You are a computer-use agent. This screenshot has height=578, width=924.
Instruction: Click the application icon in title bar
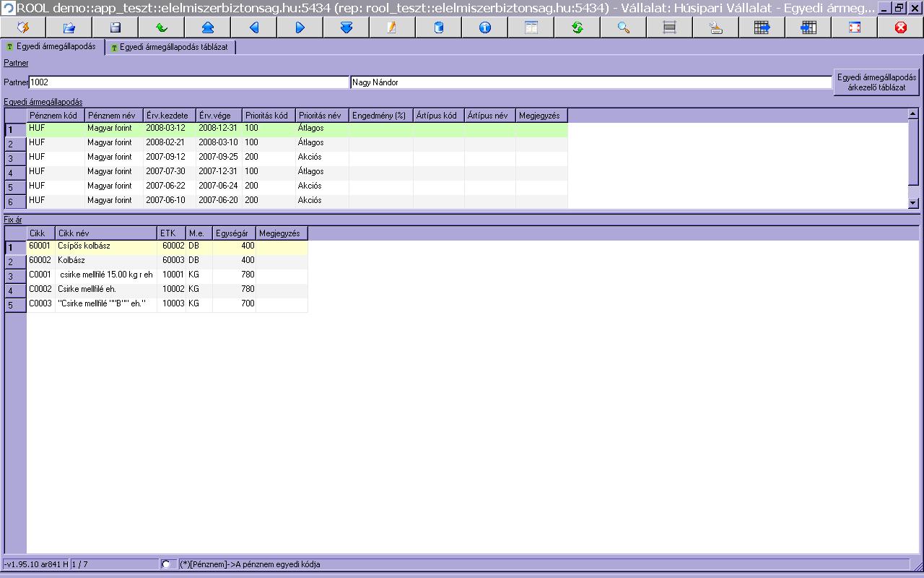pyautogui.click(x=8, y=8)
